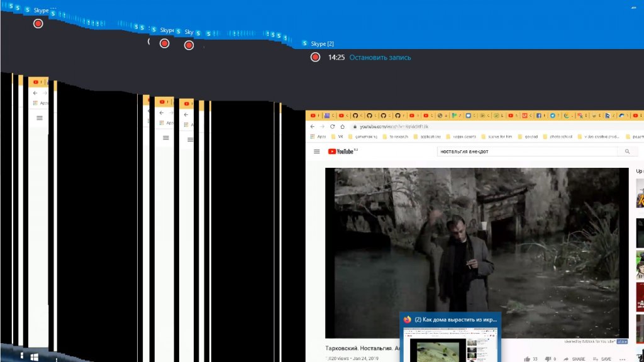This screenshot has width=644, height=362.
Task: Click the views and date text
Action: click(x=352, y=358)
